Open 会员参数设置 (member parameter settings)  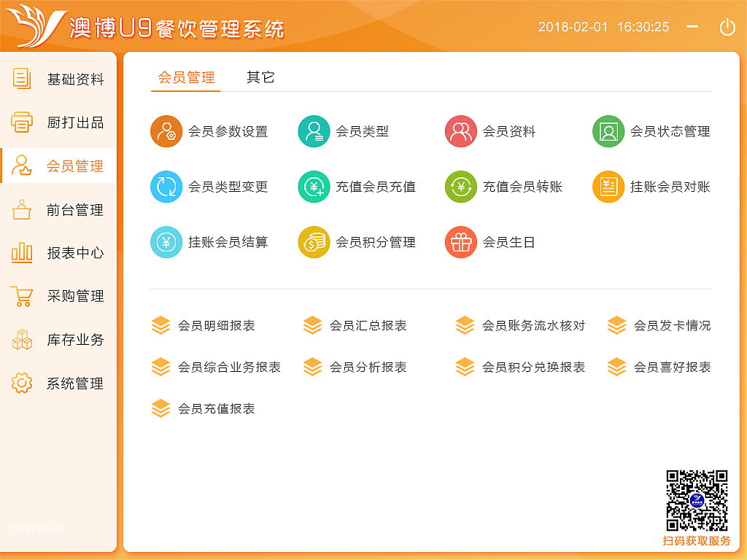(x=166, y=131)
